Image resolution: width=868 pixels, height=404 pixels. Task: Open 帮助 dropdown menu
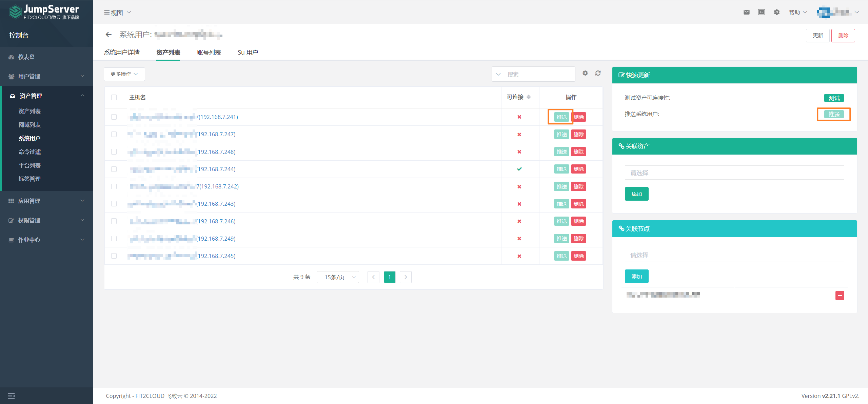(797, 12)
